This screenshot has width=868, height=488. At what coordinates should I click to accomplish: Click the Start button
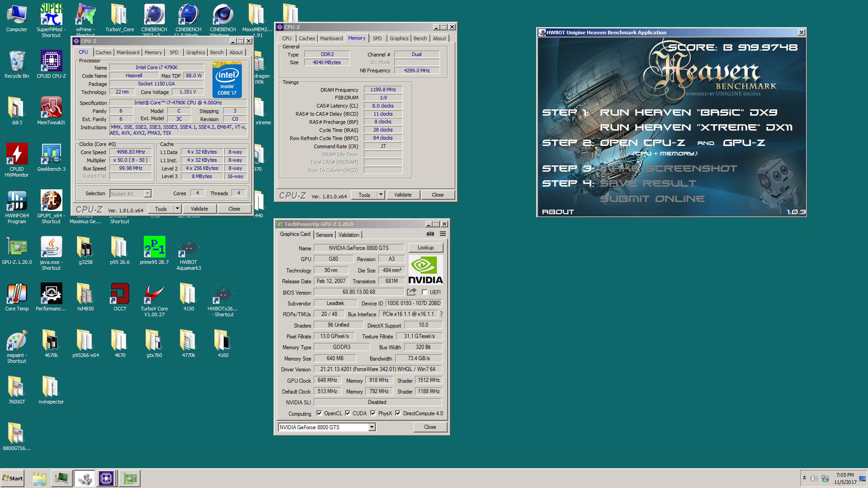(x=13, y=479)
